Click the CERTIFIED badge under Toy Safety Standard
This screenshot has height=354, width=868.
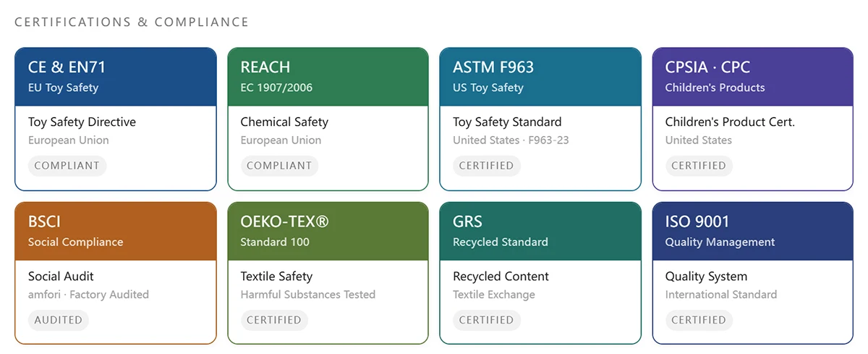(487, 166)
